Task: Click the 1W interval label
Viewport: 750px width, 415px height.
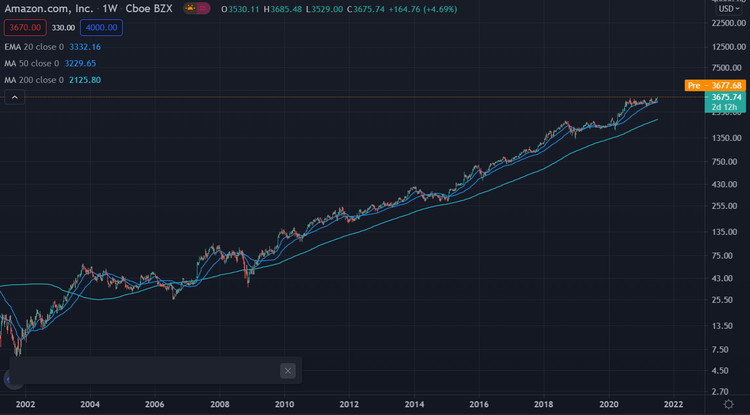Action: coord(110,9)
